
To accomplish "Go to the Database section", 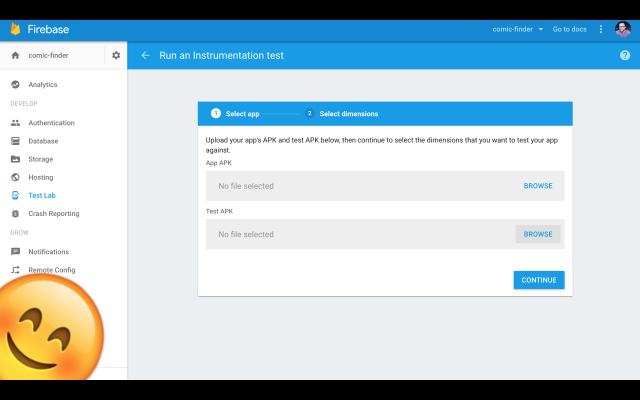I will click(43, 141).
